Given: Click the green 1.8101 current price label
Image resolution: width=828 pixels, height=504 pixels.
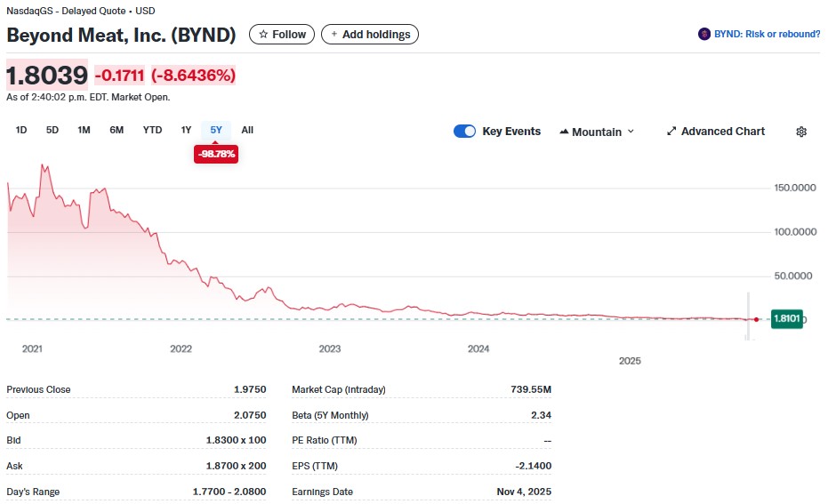Looking at the screenshot, I should pos(787,319).
